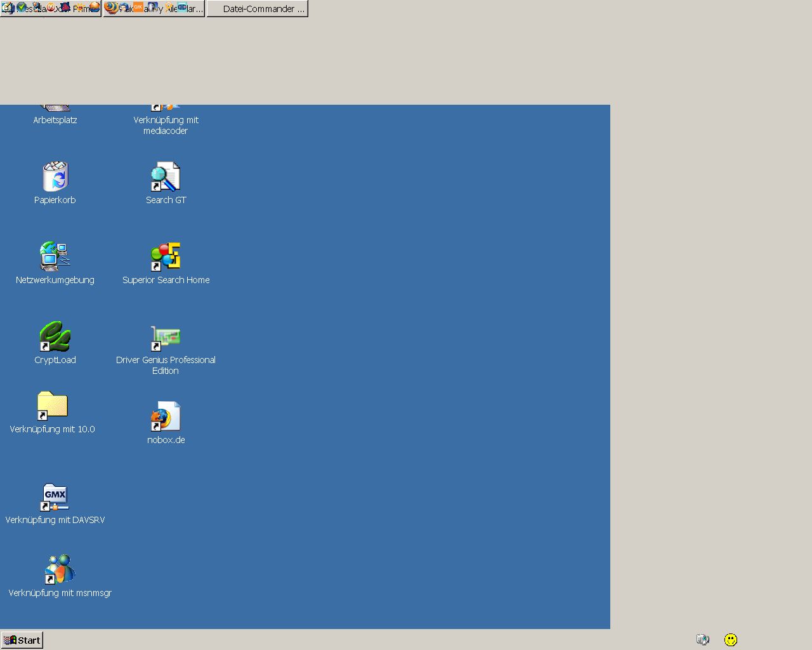Click the Superior Search Home icon
Image resolution: width=812 pixels, height=650 pixels.
[166, 257]
